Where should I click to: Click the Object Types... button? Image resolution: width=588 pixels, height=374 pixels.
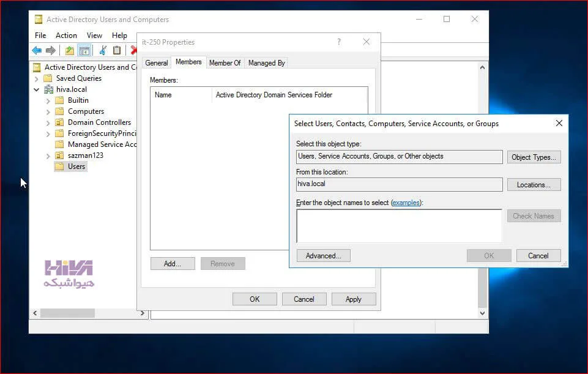[x=534, y=157]
